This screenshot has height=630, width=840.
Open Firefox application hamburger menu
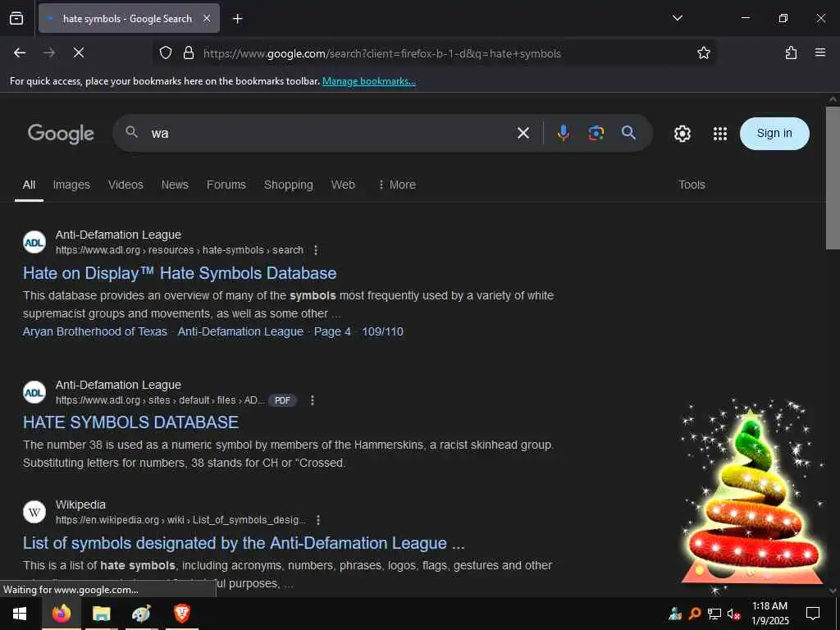click(x=819, y=52)
